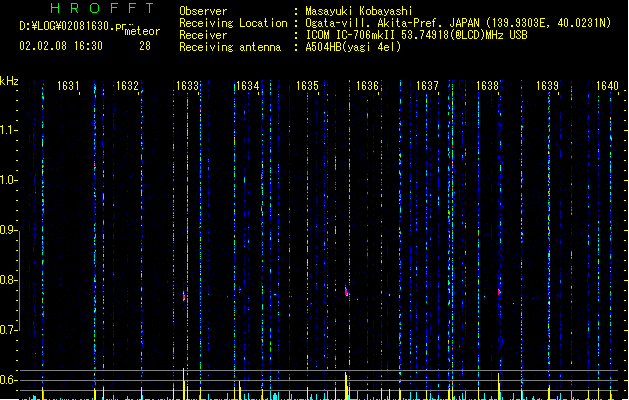The height and width of the screenshot is (400, 629).
Task: Click time marker 1635
Action: coord(307,86)
